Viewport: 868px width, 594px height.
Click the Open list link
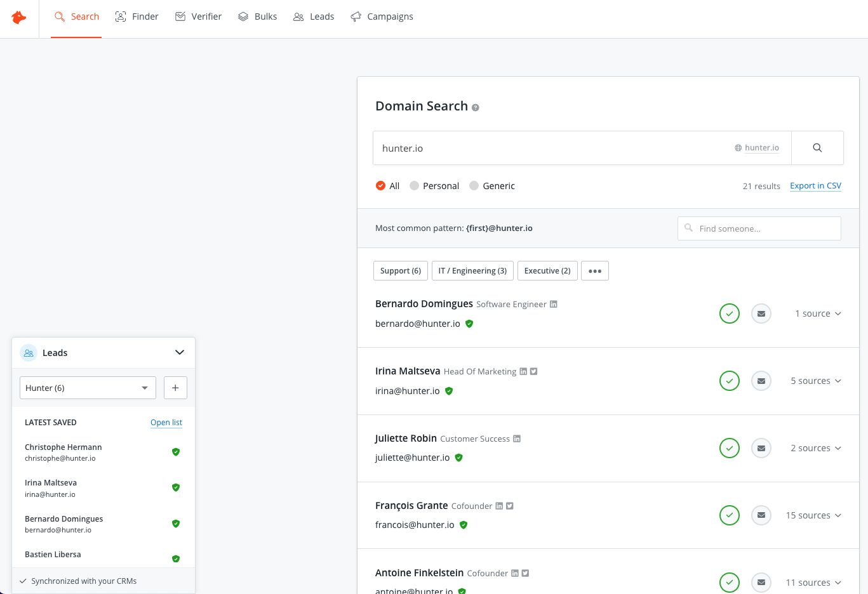pos(166,423)
